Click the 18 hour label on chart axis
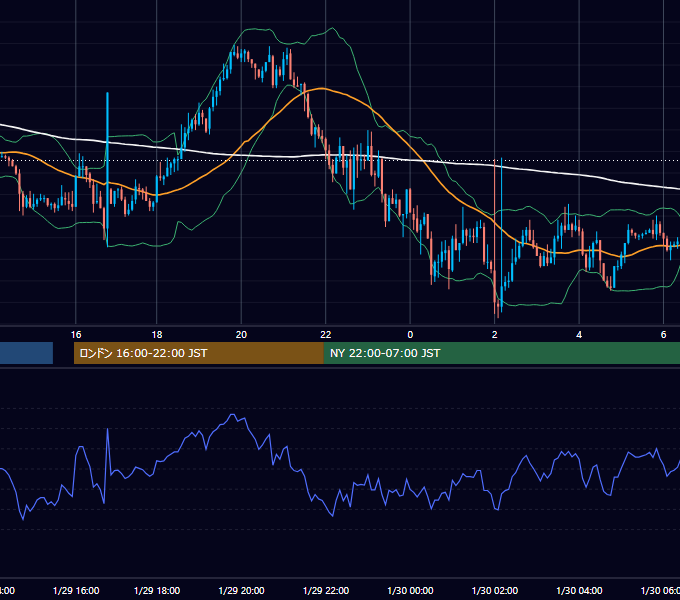This screenshot has height=600, width=680. tap(157, 334)
